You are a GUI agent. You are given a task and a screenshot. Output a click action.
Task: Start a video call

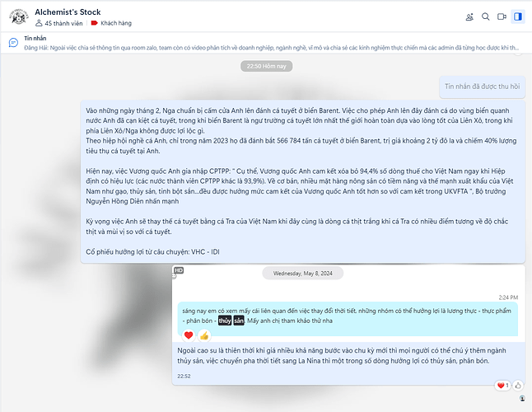click(x=502, y=16)
